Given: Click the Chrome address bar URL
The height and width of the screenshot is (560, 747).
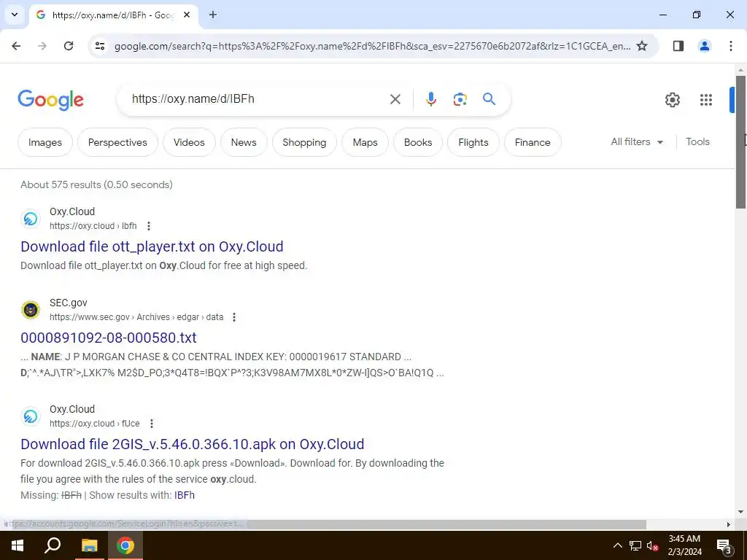Looking at the screenshot, I should (x=372, y=46).
